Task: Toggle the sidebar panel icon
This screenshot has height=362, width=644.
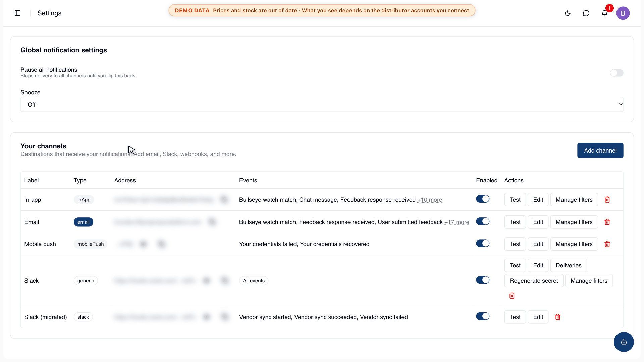Action: (18, 13)
